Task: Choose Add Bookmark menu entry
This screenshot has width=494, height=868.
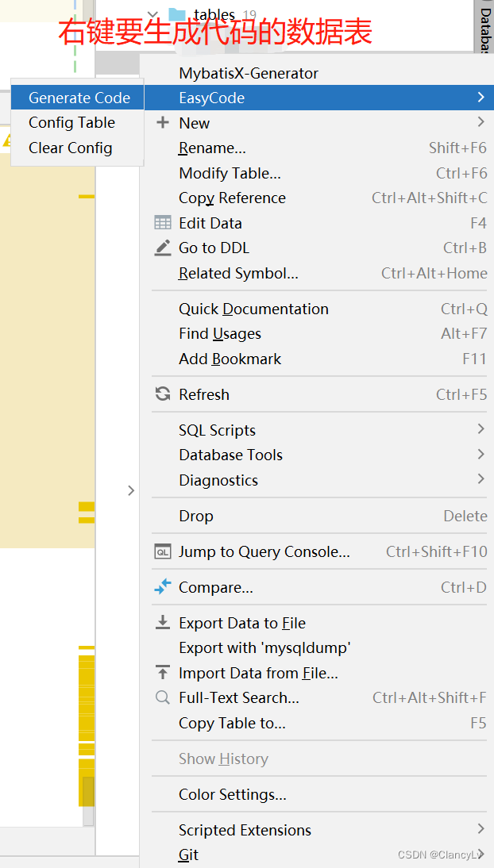Action: click(x=318, y=359)
